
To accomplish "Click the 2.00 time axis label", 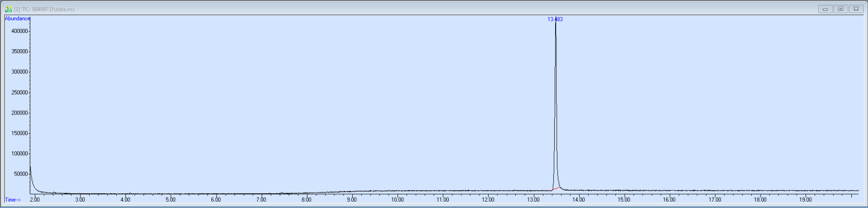I will pyautogui.click(x=34, y=200).
